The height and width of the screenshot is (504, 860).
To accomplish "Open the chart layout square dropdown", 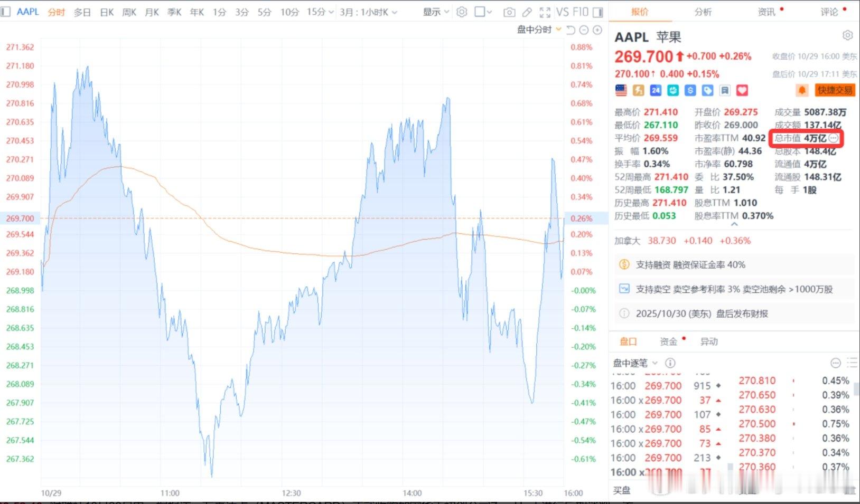I will coord(483,12).
